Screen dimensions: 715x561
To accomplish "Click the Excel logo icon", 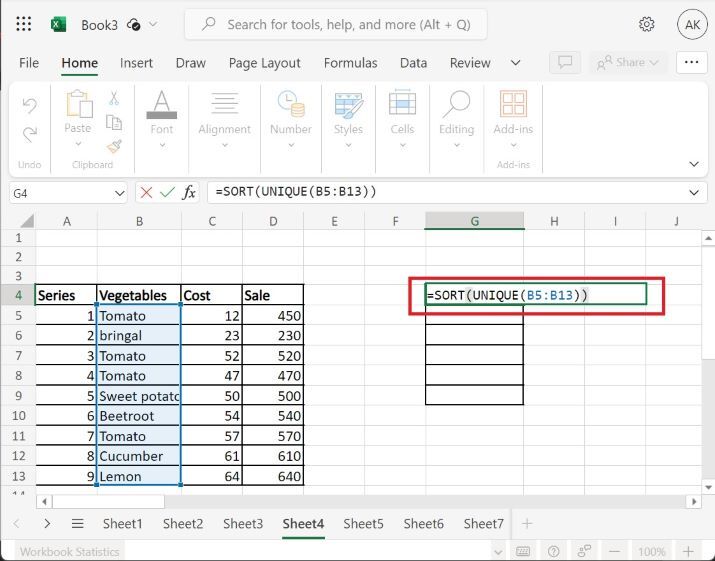I will pyautogui.click(x=58, y=24).
